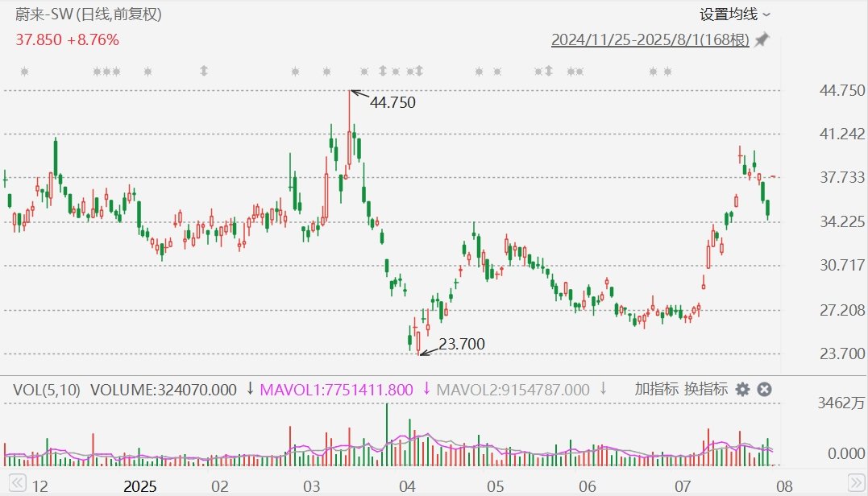Click the MAVOL2:9154787.000 readout
The width and height of the screenshot is (868, 496).
click(513, 390)
